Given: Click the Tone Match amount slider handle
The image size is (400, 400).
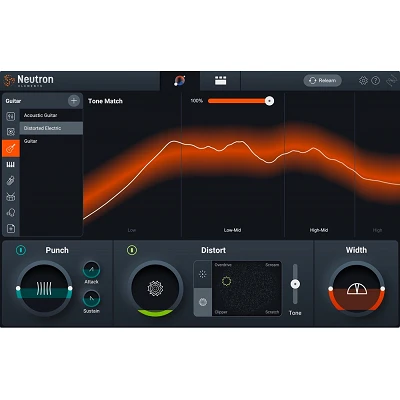Looking at the screenshot, I should point(269,101).
